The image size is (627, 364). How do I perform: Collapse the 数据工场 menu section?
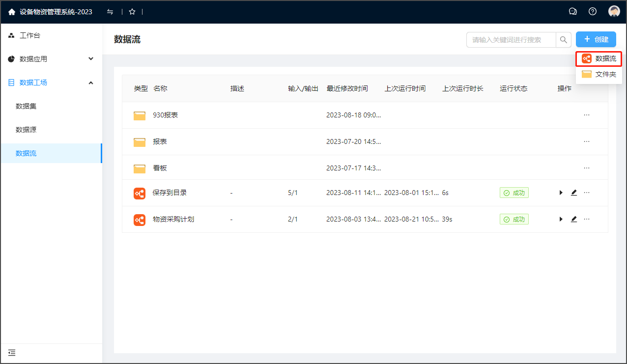click(91, 83)
